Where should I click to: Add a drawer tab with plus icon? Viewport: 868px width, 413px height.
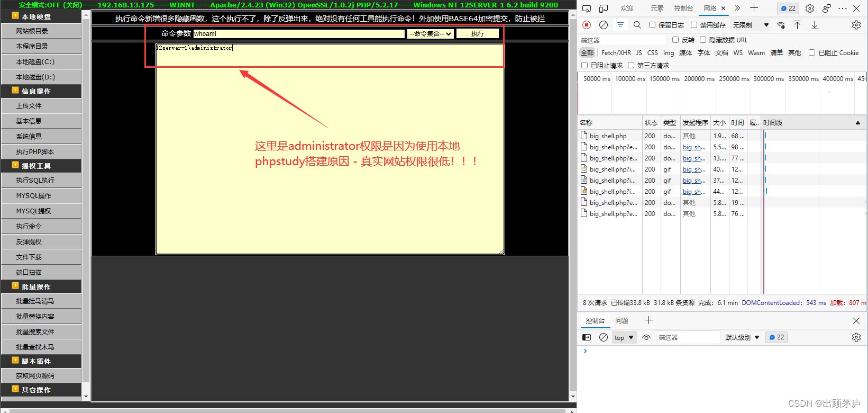649,320
